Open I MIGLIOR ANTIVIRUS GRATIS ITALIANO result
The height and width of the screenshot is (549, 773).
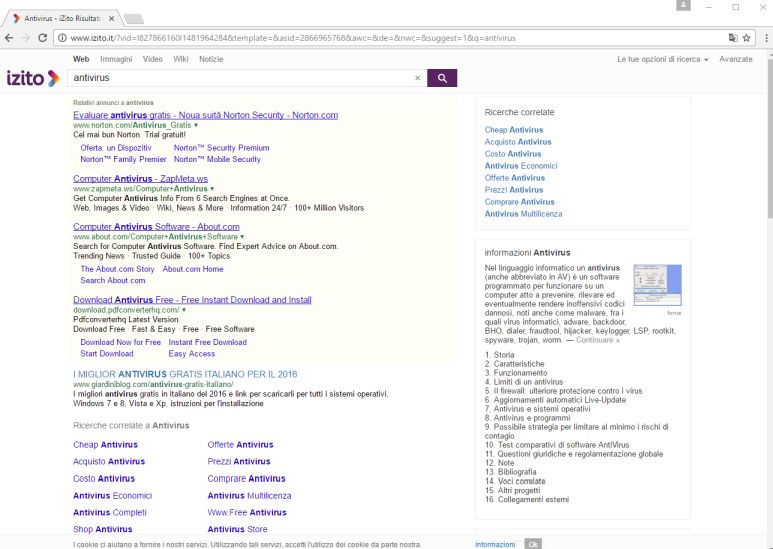(185, 374)
